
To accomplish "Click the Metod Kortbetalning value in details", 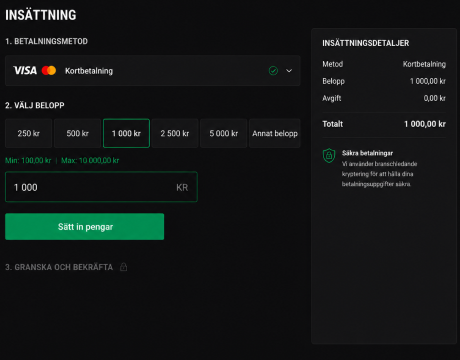I will tap(424, 64).
